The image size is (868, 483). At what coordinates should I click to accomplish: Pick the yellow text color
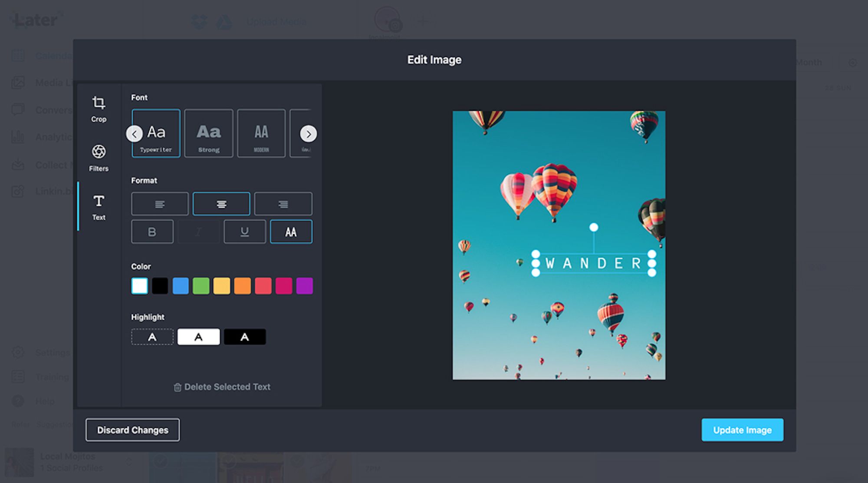[x=222, y=286]
